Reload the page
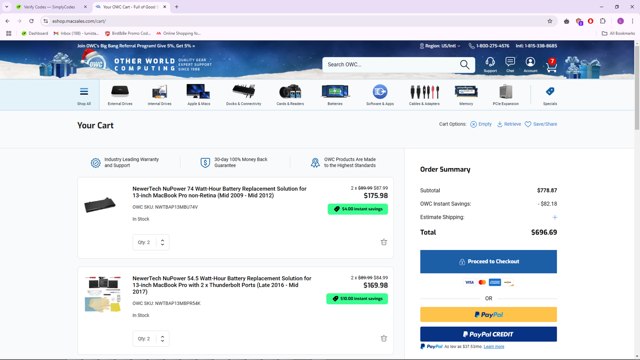 pyautogui.click(x=31, y=21)
